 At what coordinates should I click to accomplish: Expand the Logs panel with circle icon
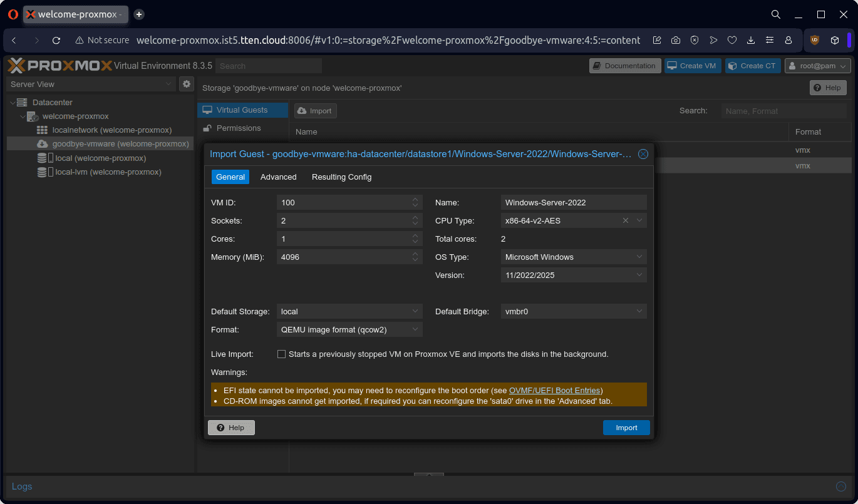pos(841,486)
